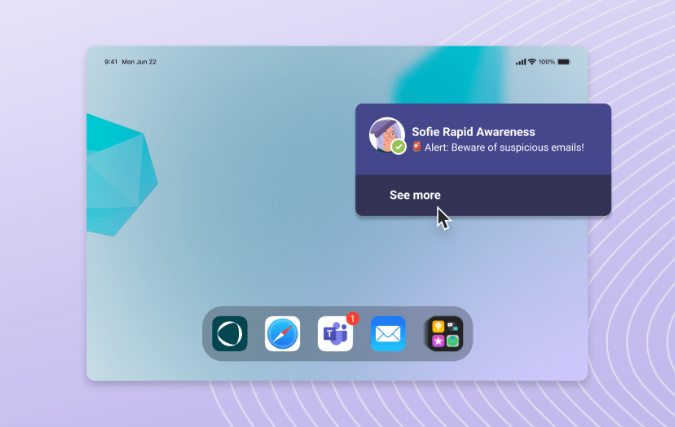Click the Sofie Rapid Awareness title
Image resolution: width=675 pixels, height=427 pixels.
(473, 132)
